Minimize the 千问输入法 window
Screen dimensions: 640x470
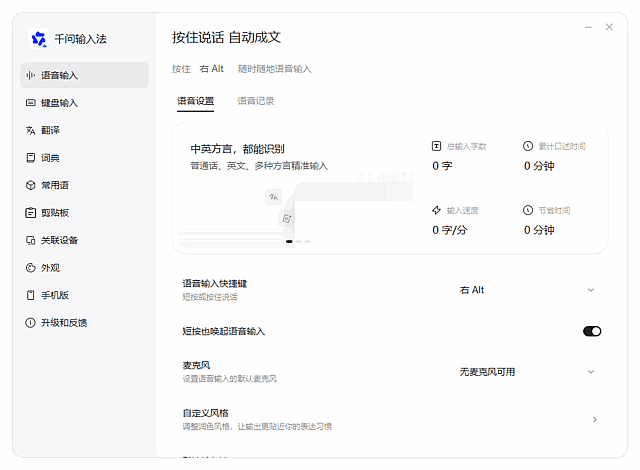click(588, 27)
